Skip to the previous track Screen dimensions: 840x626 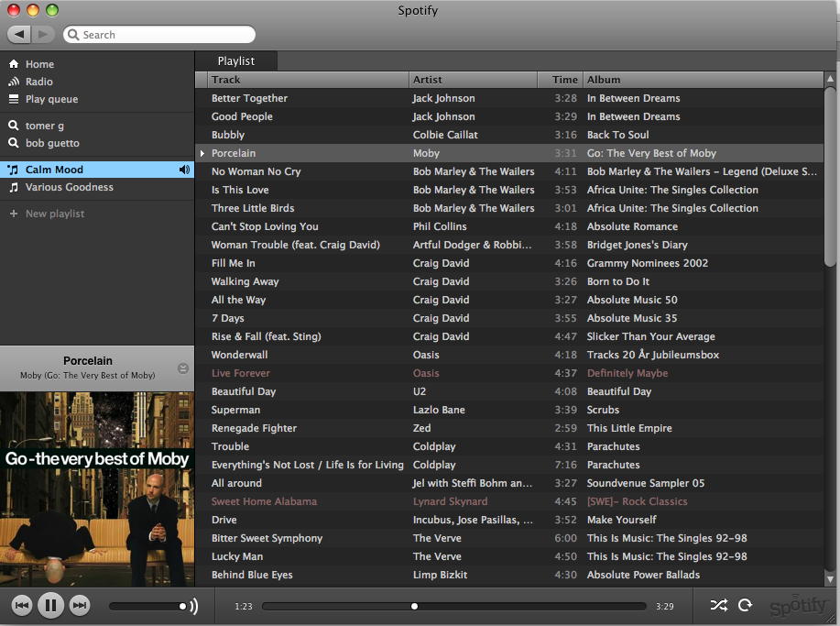pyautogui.click(x=22, y=606)
